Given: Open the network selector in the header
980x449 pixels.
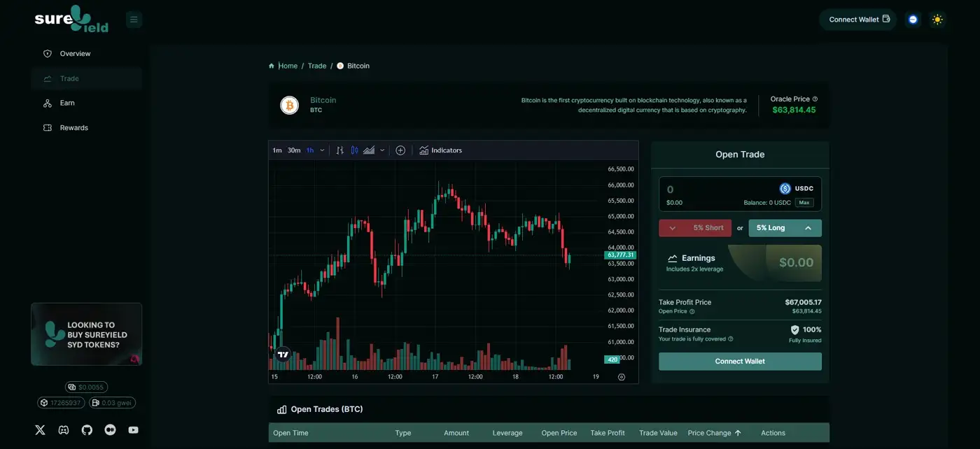Looking at the screenshot, I should [913, 20].
